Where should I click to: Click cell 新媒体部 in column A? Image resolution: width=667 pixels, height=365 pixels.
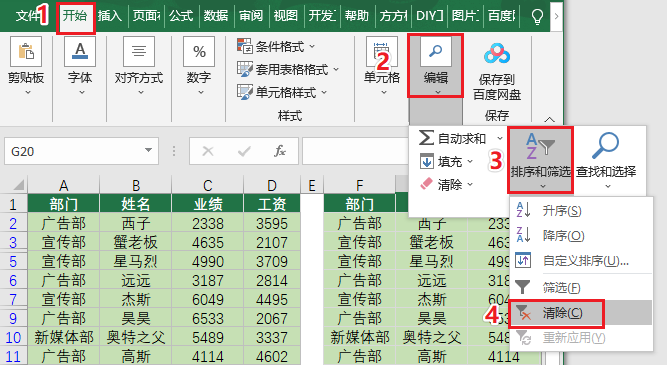(63, 337)
